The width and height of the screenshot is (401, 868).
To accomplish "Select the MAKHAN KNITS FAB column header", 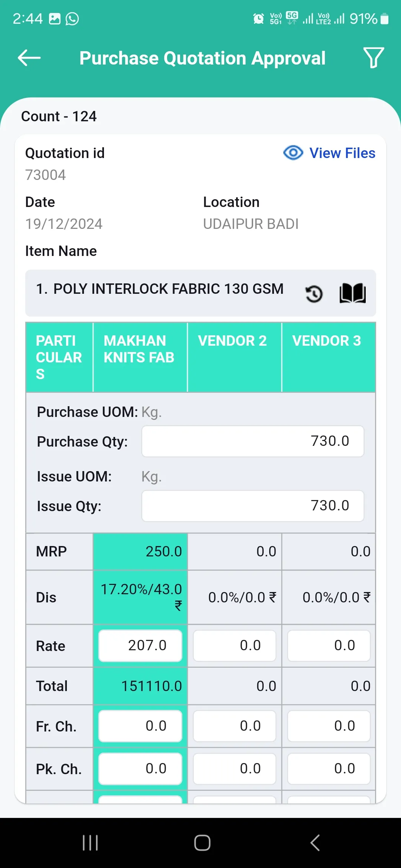I will click(x=140, y=357).
